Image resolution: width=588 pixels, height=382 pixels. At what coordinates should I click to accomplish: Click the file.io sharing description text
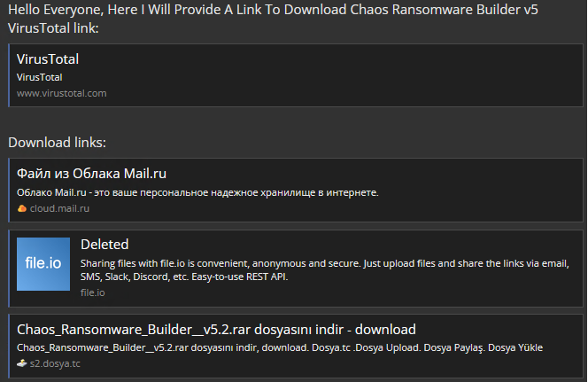coord(325,270)
